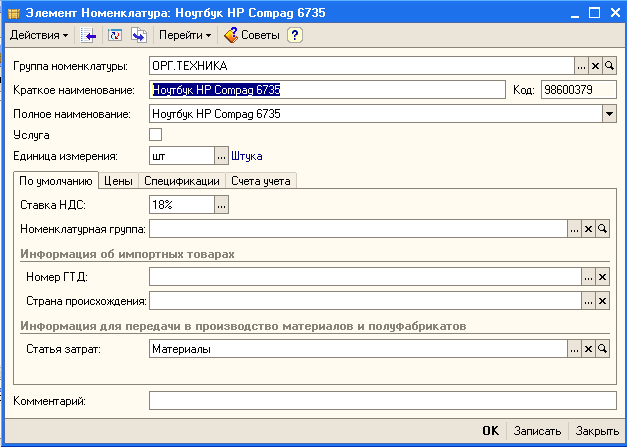Viewport: 627px width, 447px height.
Task: Open the Перейти menu
Action: point(185,35)
